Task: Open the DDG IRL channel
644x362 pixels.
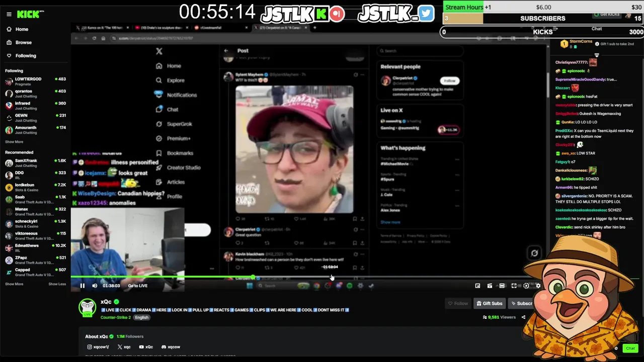Action: pos(35,175)
